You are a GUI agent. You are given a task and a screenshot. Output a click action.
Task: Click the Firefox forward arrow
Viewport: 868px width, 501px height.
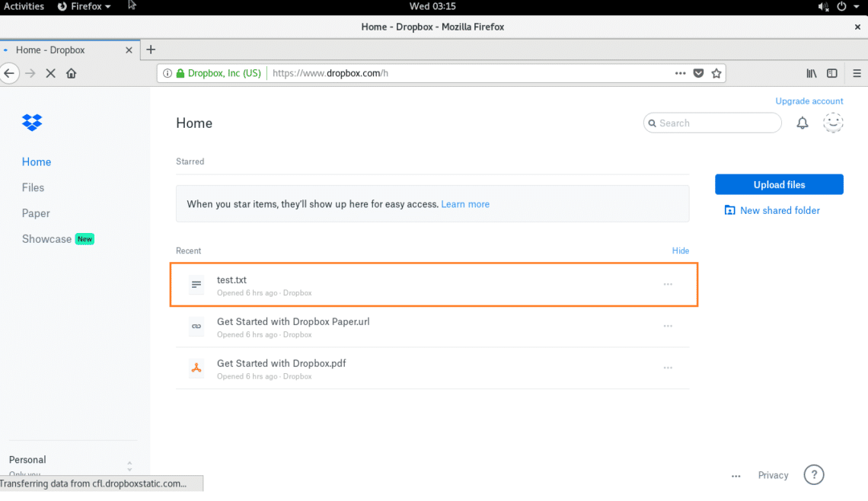(30, 73)
